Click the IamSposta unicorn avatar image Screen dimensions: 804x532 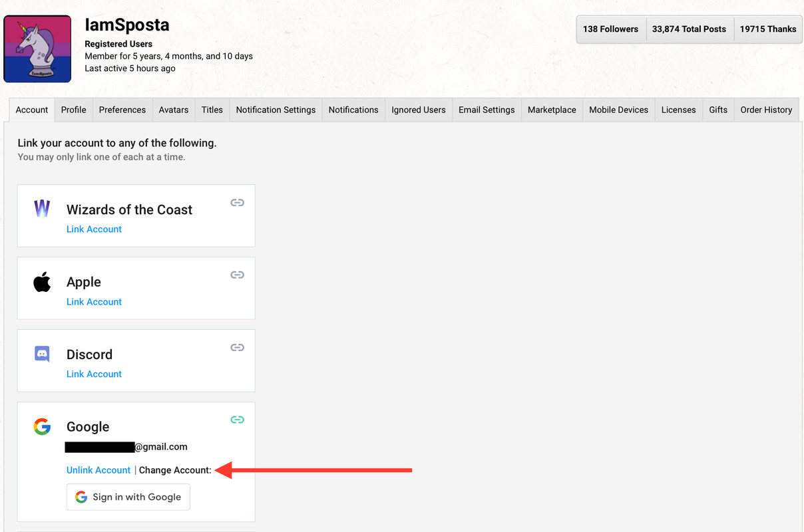[x=37, y=49]
